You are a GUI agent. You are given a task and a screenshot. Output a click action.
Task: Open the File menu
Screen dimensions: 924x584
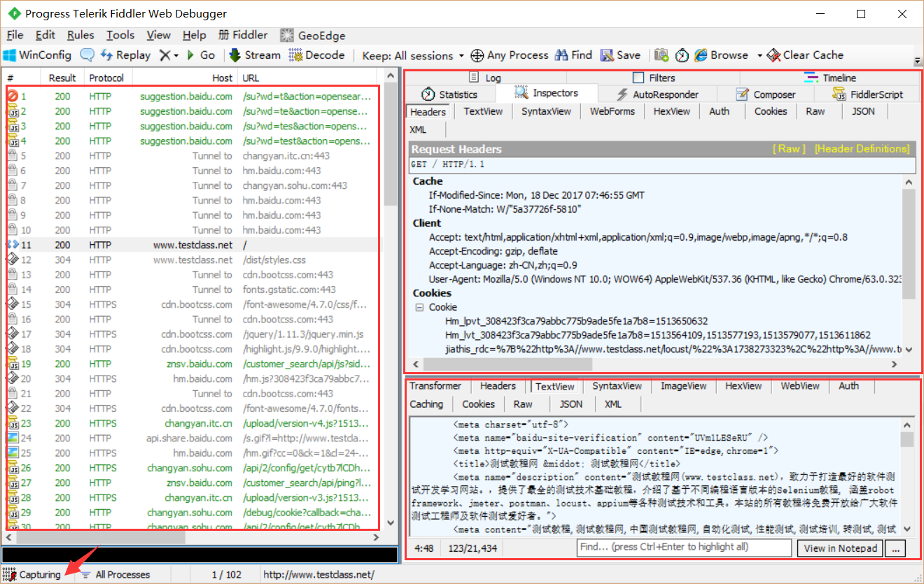click(x=15, y=35)
